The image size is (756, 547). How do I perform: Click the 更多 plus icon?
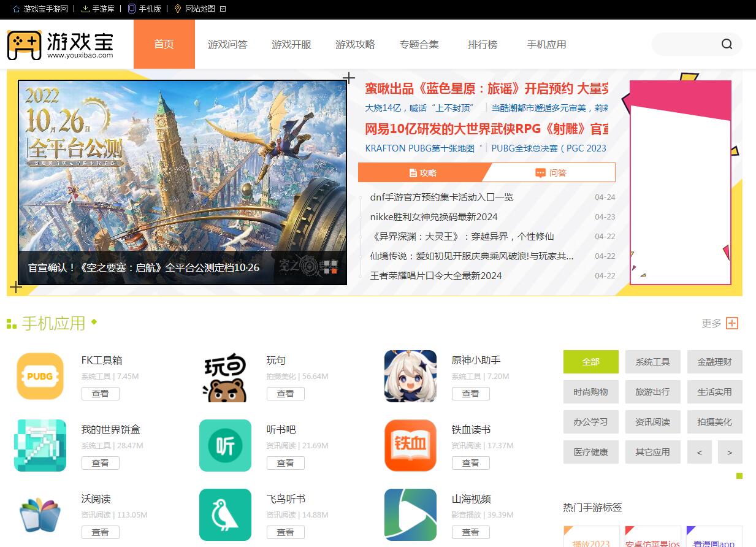coord(732,323)
